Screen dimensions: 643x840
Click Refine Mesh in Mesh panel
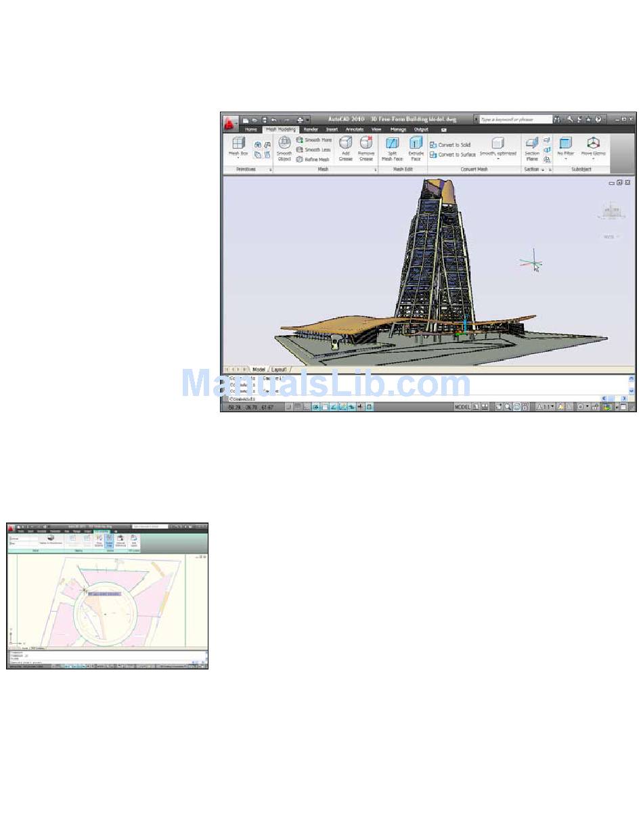click(x=313, y=159)
